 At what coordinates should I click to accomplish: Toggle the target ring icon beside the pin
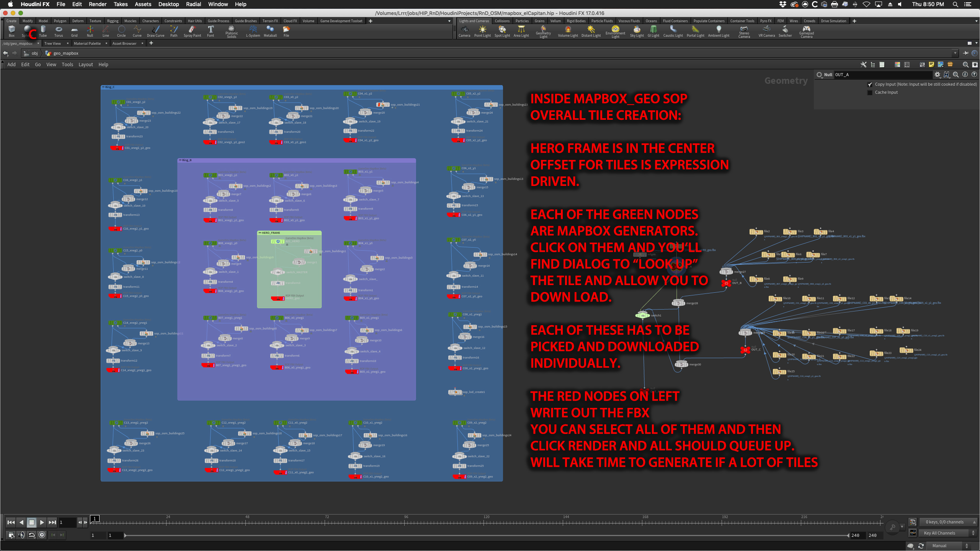click(x=975, y=53)
